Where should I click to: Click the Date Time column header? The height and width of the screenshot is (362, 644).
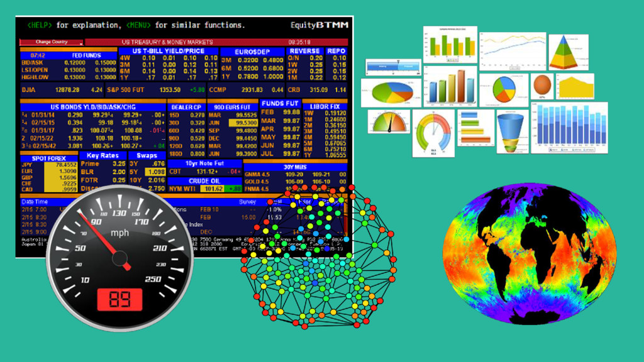(35, 202)
